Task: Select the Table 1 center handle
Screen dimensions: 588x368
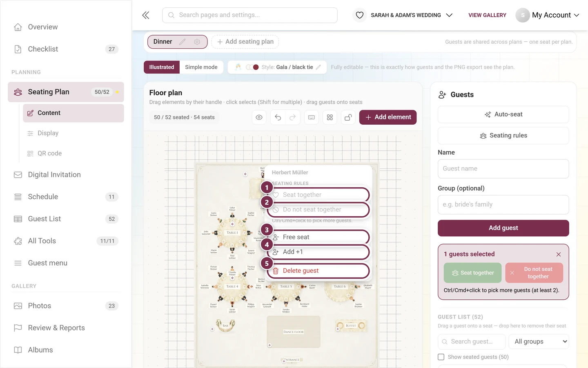Action: click(232, 224)
